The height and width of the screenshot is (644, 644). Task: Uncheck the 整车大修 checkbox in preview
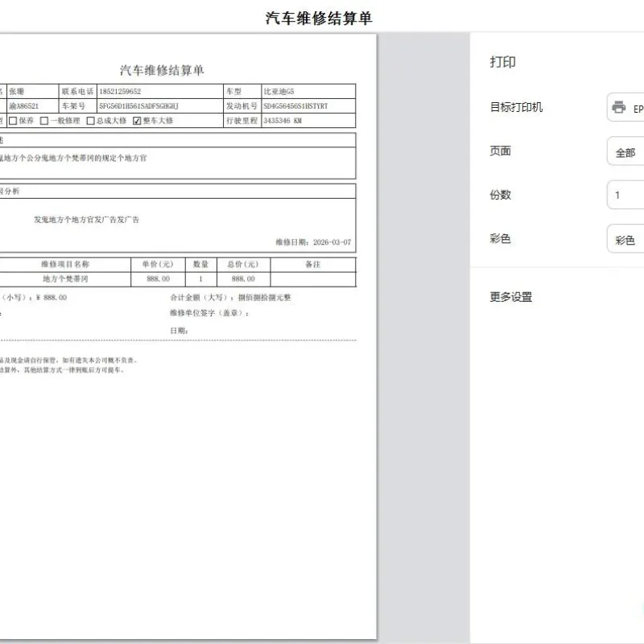point(137,121)
